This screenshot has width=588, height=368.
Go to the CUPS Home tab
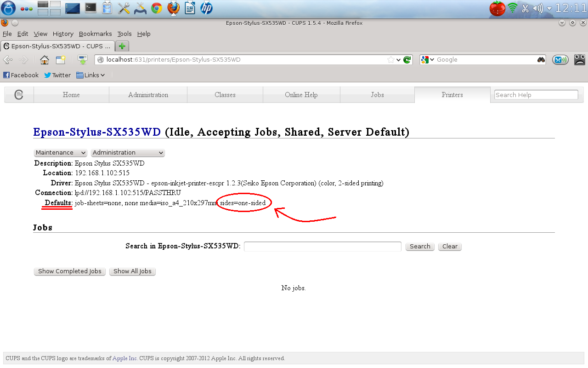tap(71, 95)
